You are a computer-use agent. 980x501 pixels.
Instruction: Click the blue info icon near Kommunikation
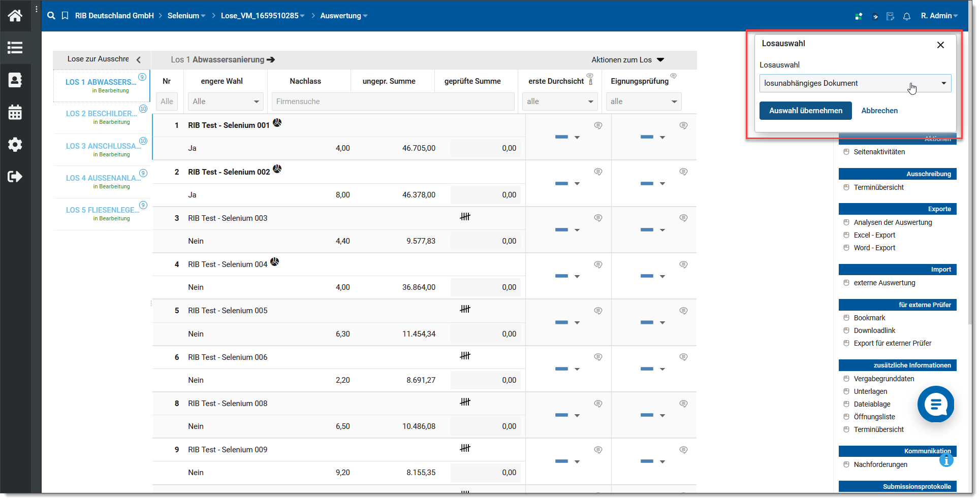[x=946, y=460]
